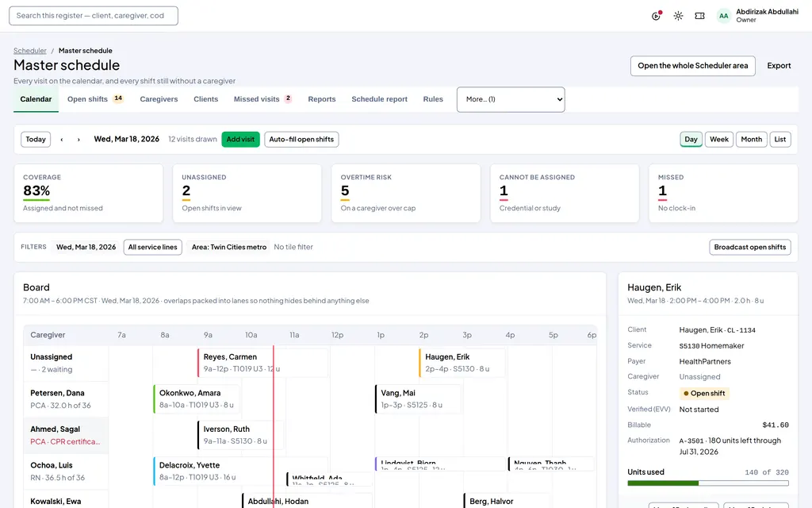The image size is (812, 508).
Task: Open the Berg, Halvor visit
Action: [x=507, y=501]
